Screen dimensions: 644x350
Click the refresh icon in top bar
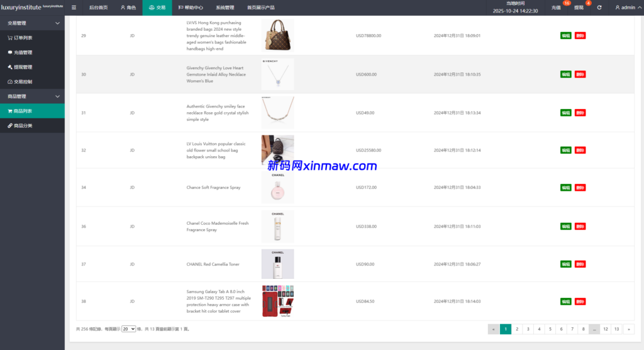pyautogui.click(x=599, y=8)
